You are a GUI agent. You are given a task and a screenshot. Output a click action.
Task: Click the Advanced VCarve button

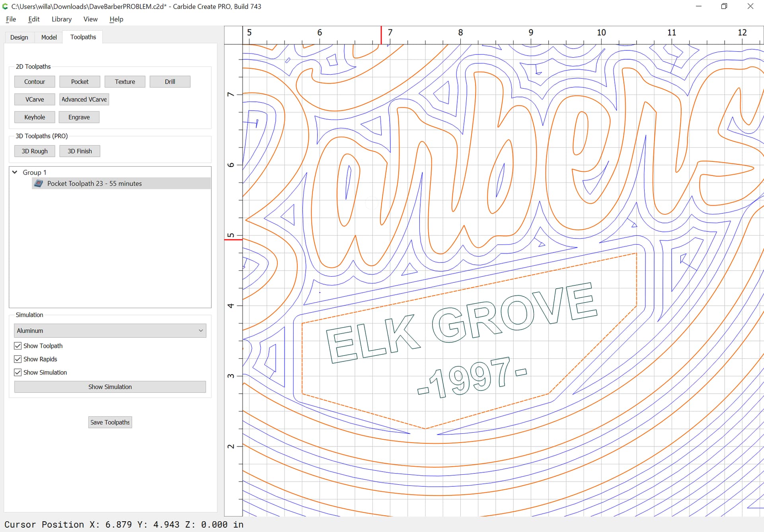(84, 99)
